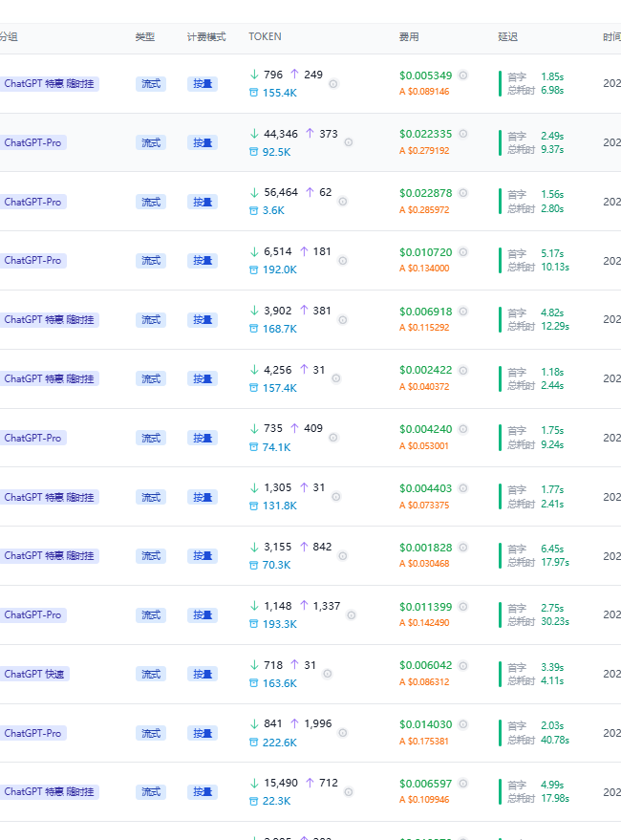
Task: Select the first-token latency 6.45s
Action: click(552, 549)
